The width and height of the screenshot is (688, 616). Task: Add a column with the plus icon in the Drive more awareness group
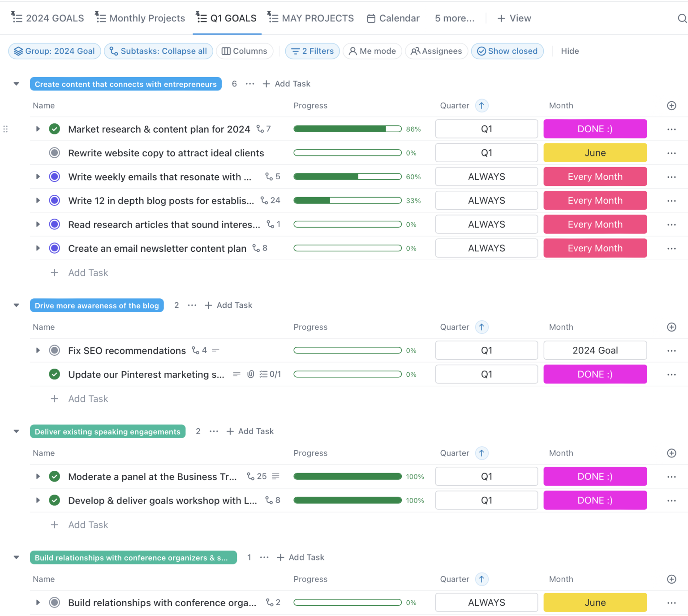[x=671, y=327]
